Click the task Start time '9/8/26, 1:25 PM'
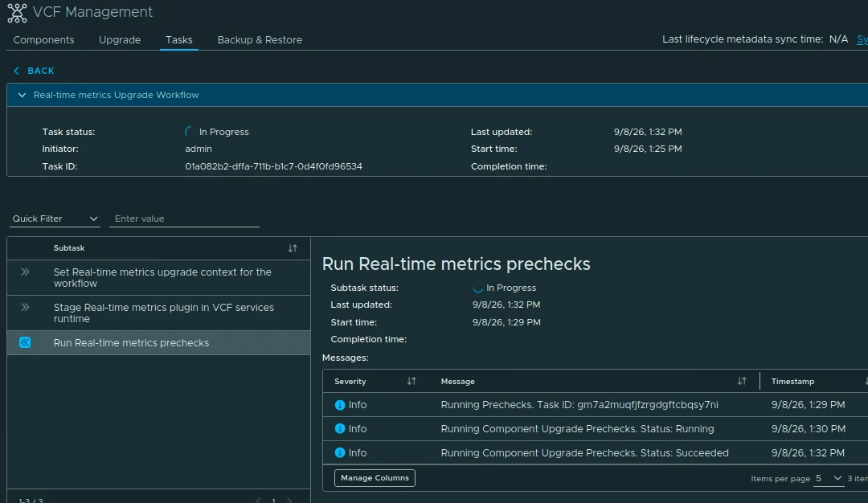This screenshot has width=868, height=503. click(x=648, y=149)
